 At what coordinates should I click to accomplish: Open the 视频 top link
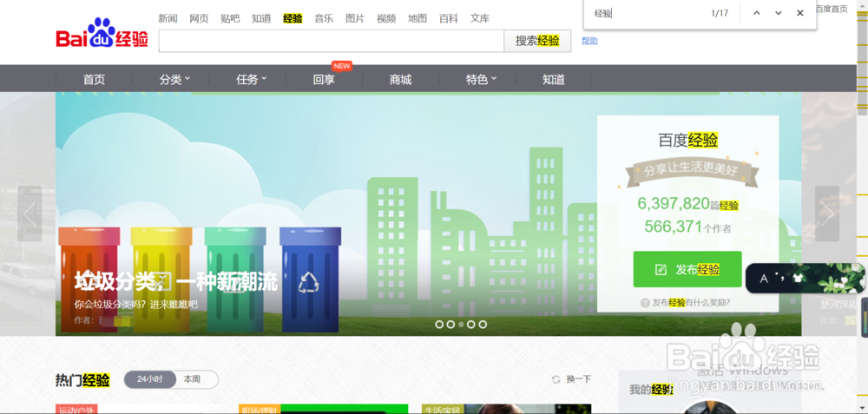click(x=386, y=18)
